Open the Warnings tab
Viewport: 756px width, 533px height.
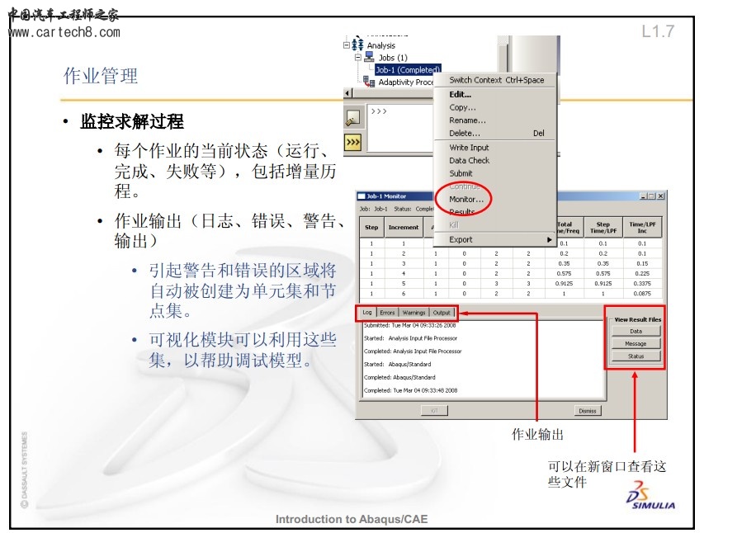pyautogui.click(x=414, y=313)
